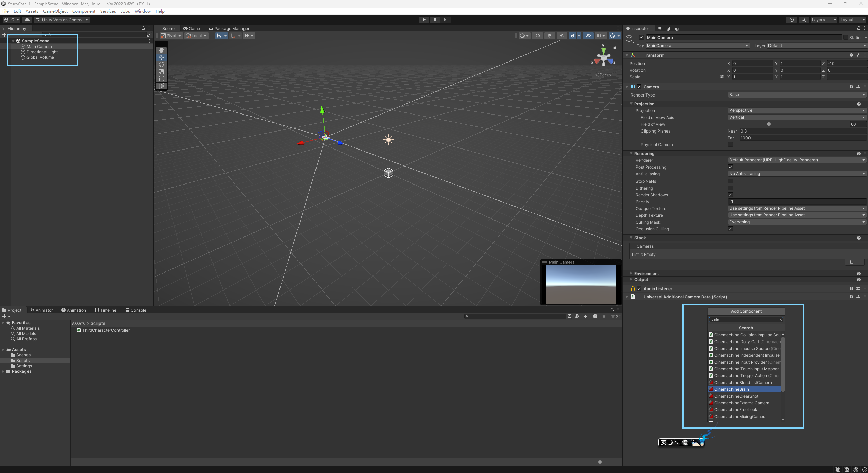Enable the Physical Camera checkbox
The image size is (868, 473).
coord(730,144)
